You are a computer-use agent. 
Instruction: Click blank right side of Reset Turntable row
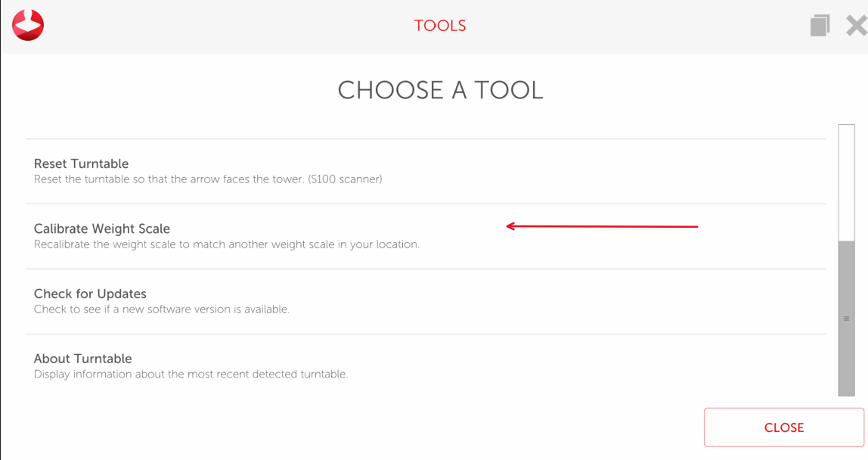pos(605,171)
